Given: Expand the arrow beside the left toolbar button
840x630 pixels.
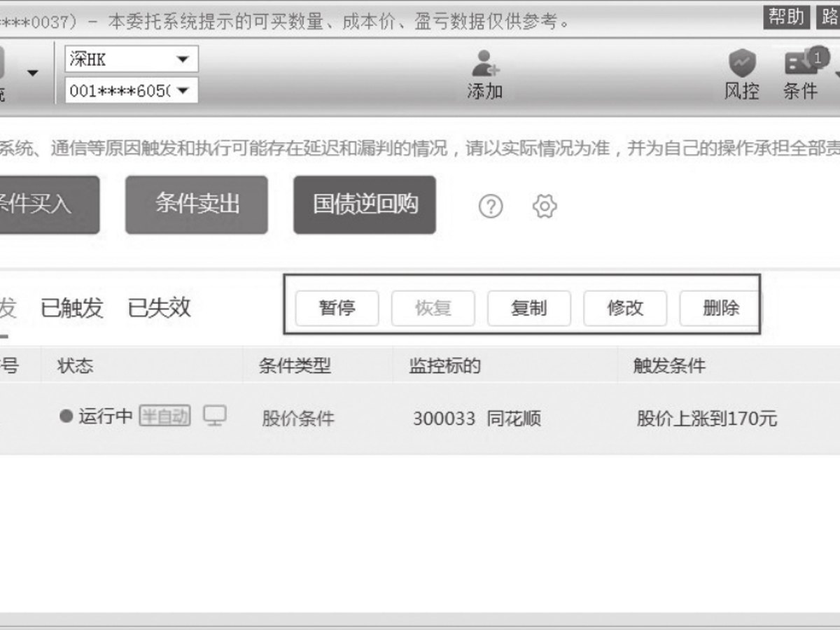Looking at the screenshot, I should (33, 73).
